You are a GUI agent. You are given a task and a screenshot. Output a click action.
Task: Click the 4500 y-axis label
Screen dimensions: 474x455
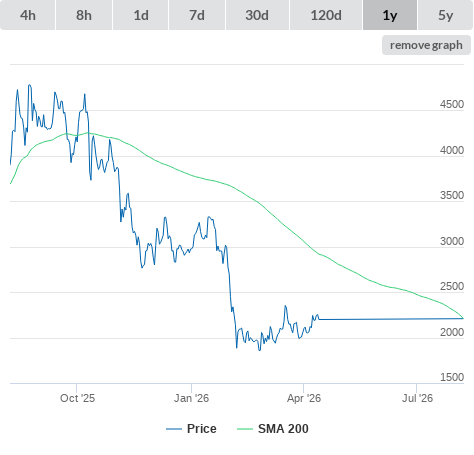tap(452, 104)
